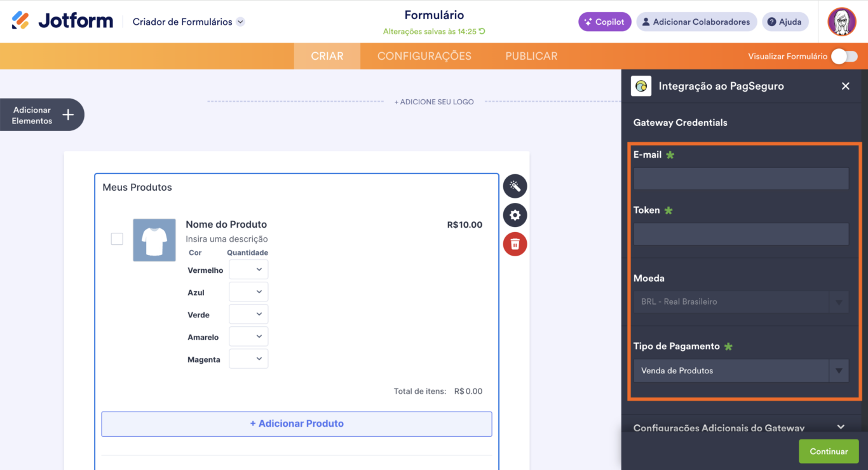Close the PagSeguro integration panel
Viewport: 868px width, 470px height.
[845, 86]
